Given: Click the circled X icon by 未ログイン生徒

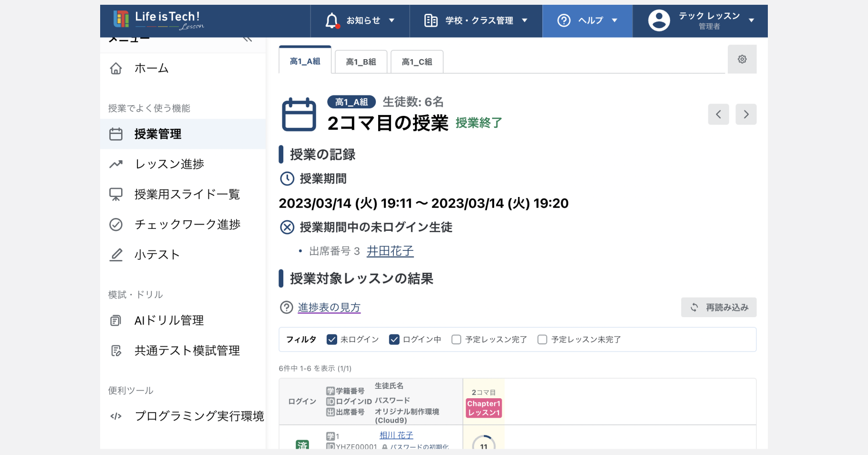Looking at the screenshot, I should coord(287,227).
